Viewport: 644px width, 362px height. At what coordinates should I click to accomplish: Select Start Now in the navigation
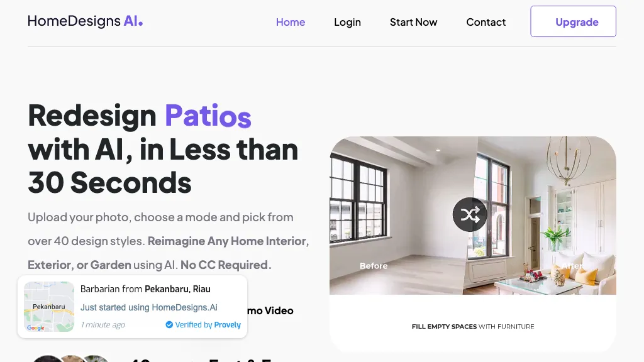(x=413, y=22)
